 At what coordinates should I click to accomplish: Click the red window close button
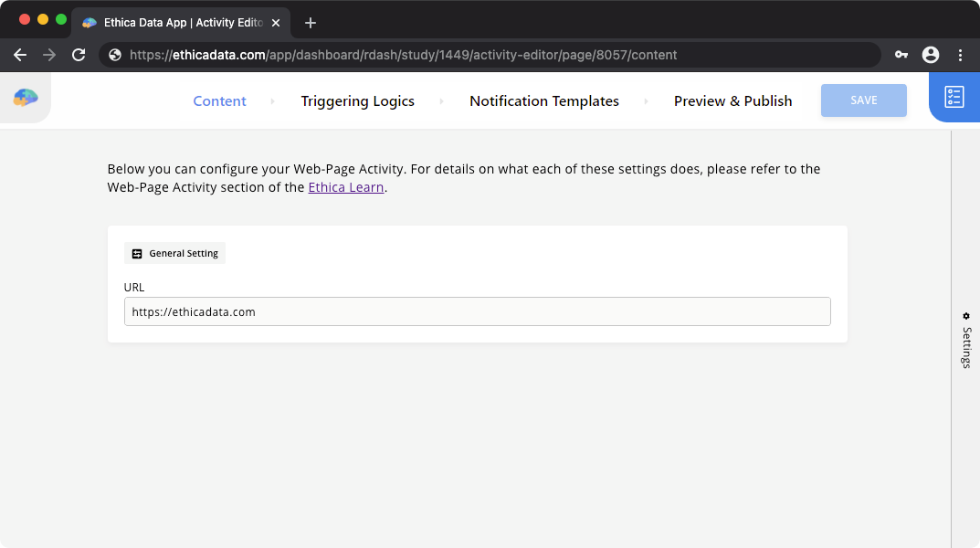(25, 19)
